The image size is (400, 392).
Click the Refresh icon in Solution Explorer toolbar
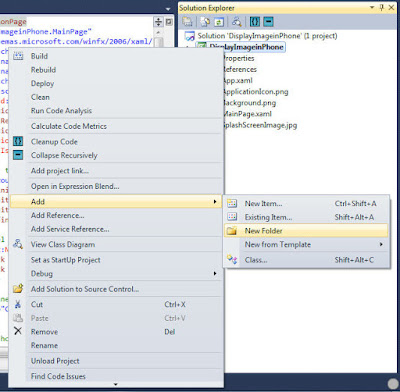(x=219, y=22)
